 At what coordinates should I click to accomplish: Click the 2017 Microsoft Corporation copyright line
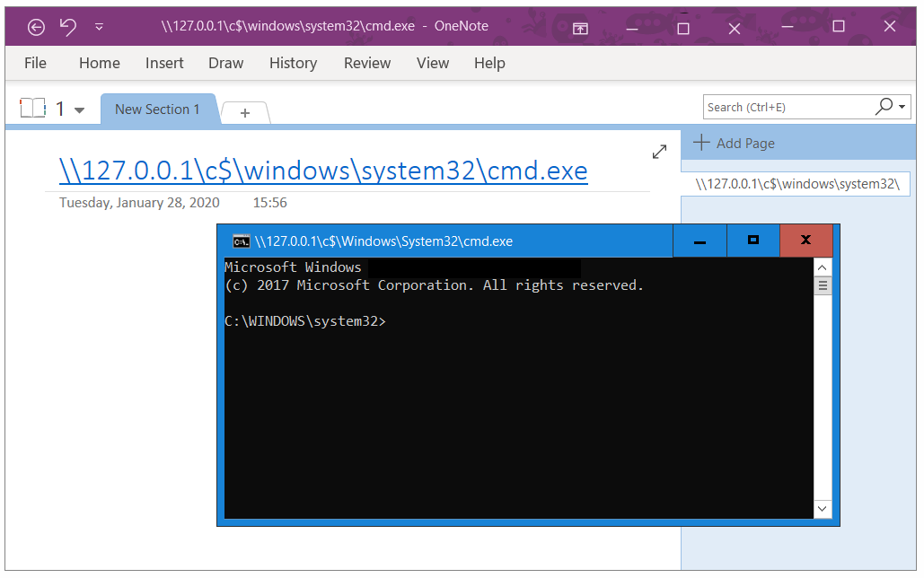434,285
